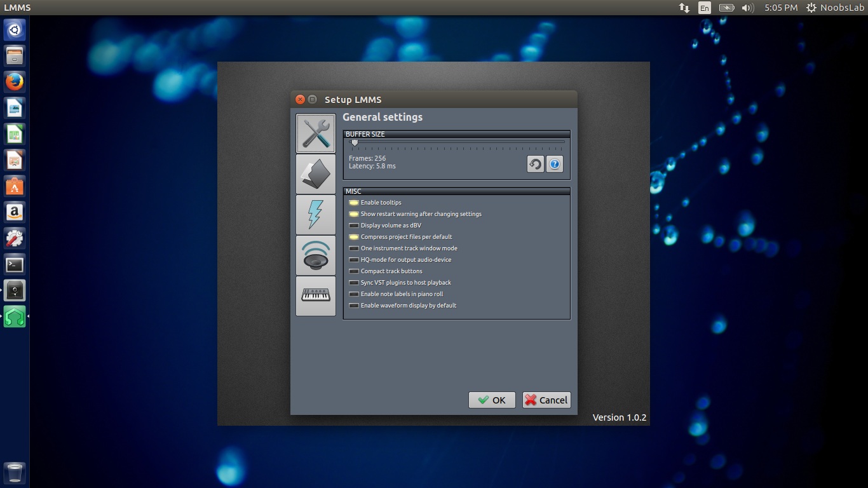Open System Settings from launcher

tap(15, 238)
